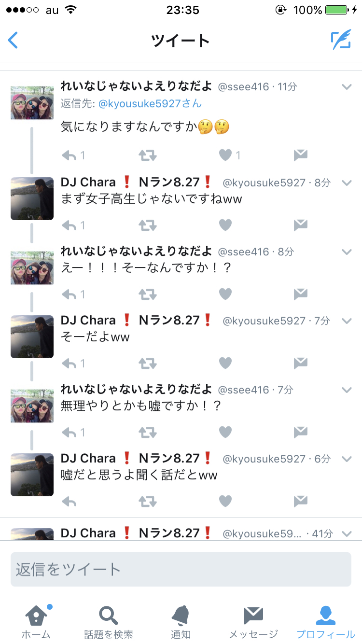Tap the 返信をツイート reply field

coord(181,569)
